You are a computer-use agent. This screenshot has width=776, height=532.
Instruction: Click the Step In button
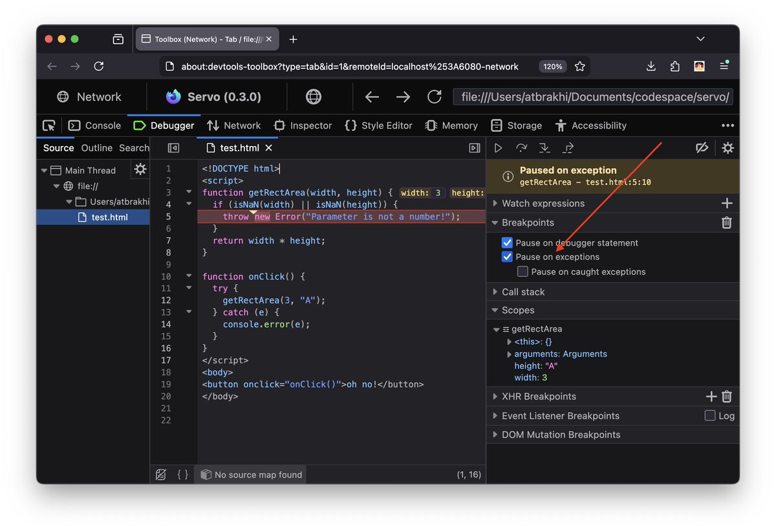point(544,148)
